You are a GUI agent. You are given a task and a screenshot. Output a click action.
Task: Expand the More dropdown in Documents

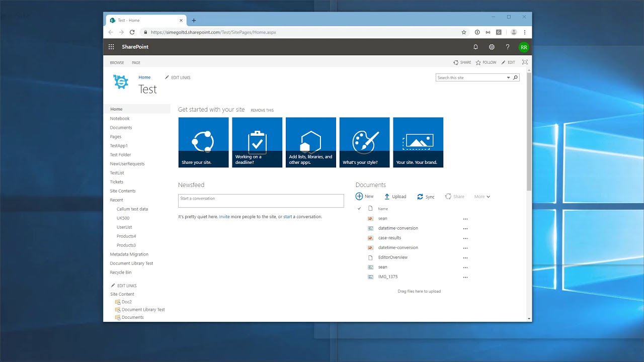[x=482, y=197]
